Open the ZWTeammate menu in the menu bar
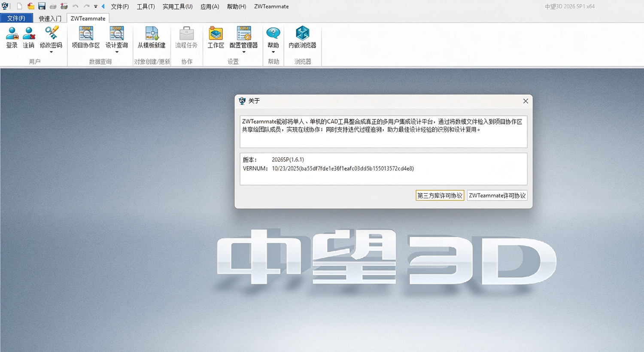 (x=271, y=6)
